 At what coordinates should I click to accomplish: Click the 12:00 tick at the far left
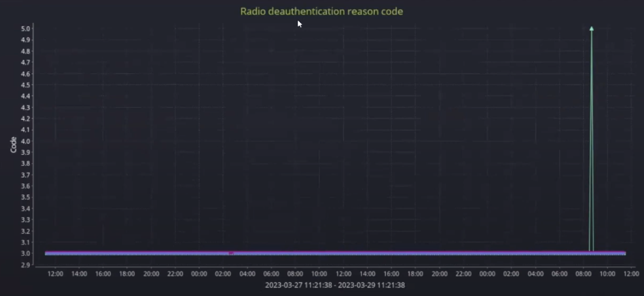tap(55, 273)
